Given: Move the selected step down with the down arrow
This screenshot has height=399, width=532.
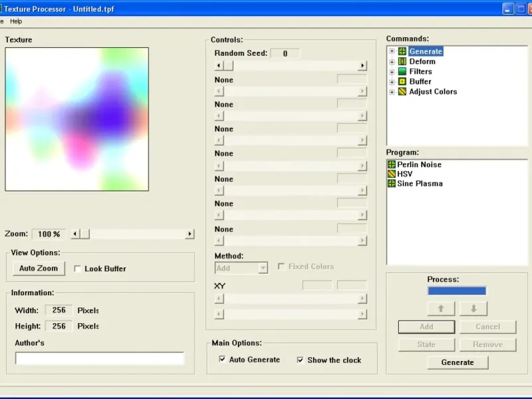Looking at the screenshot, I should (473, 309).
